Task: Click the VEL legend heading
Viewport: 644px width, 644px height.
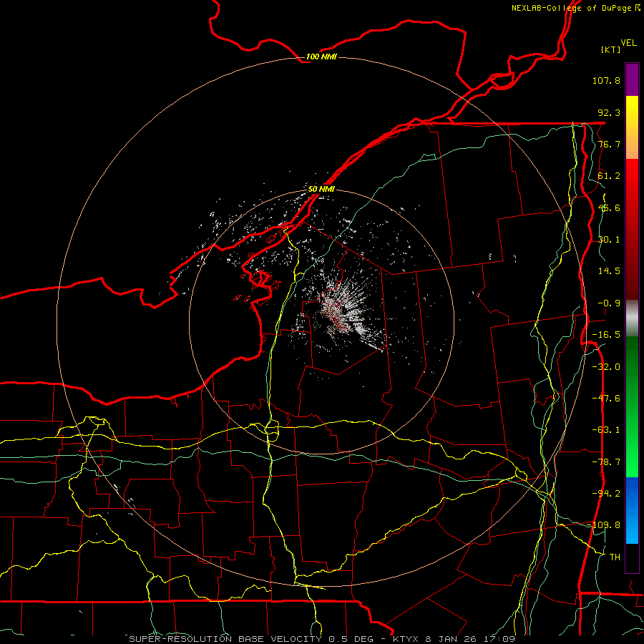Action: click(x=629, y=43)
